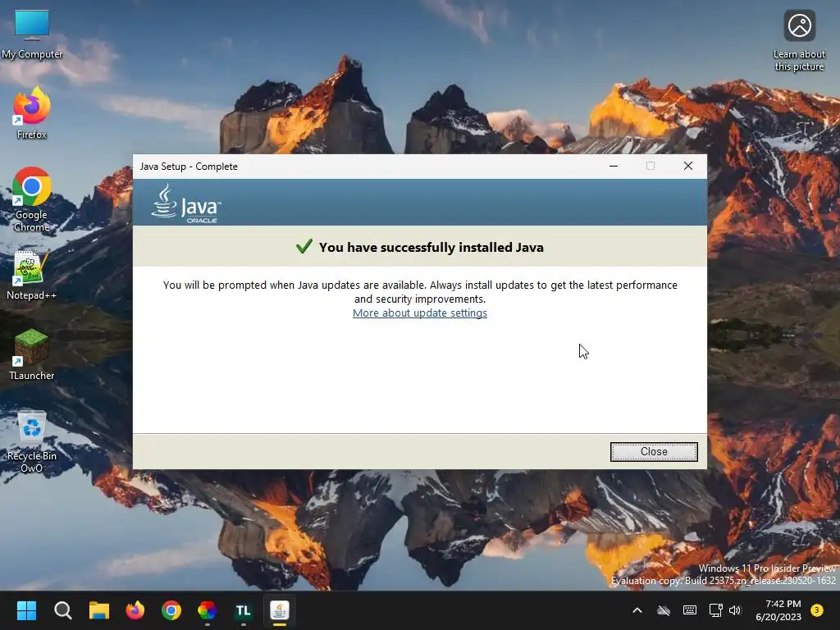Image resolution: width=840 pixels, height=630 pixels.
Task: Click the cloud sync tray icon
Action: tap(664, 610)
